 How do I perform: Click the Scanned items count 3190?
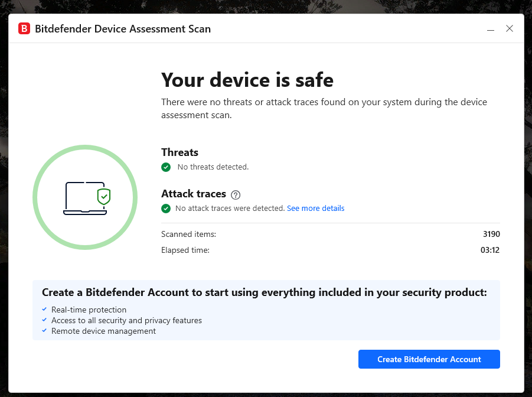coord(491,235)
